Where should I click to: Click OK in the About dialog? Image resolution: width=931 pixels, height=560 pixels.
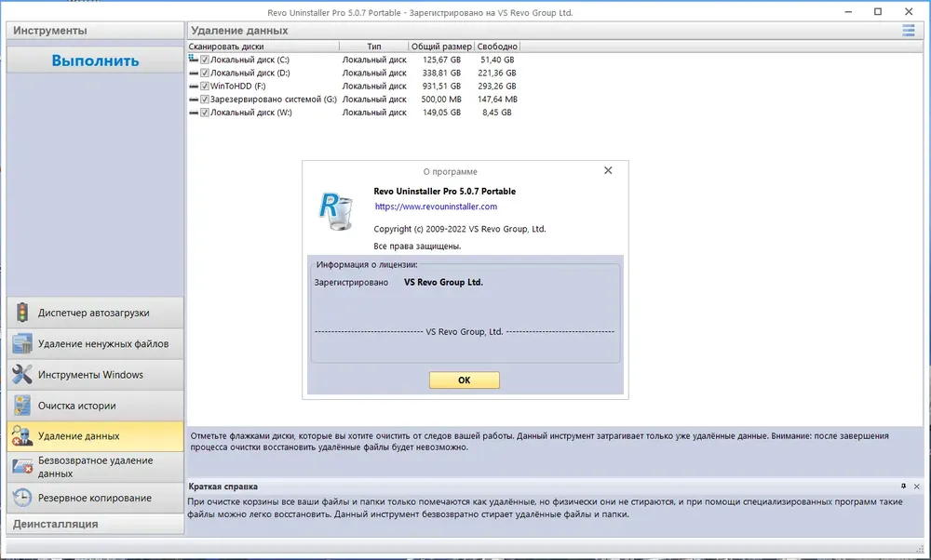pos(465,380)
